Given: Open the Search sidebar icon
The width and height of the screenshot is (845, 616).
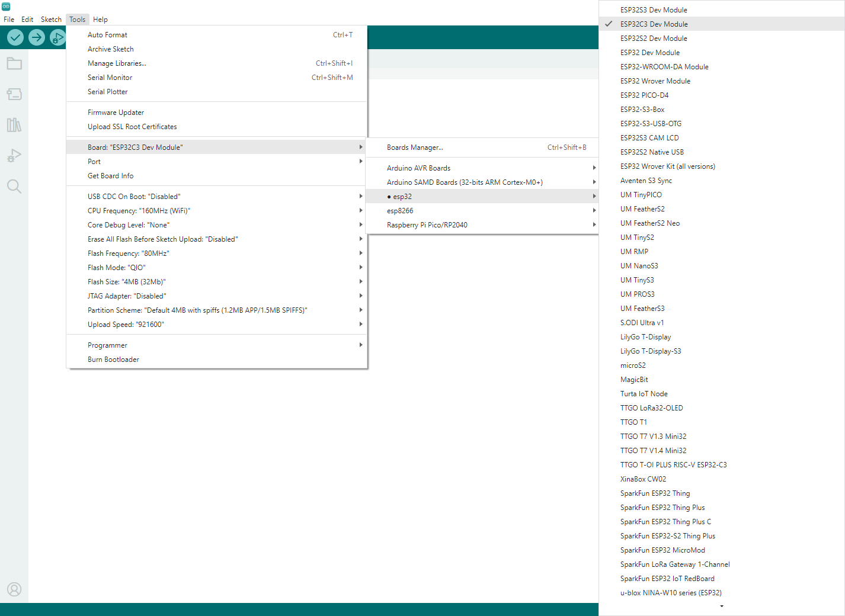Looking at the screenshot, I should click(x=14, y=187).
